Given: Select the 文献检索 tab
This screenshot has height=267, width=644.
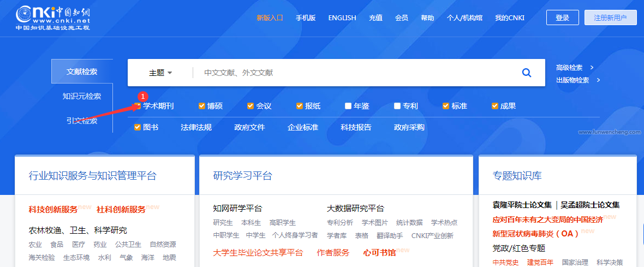Looking at the screenshot, I should 82,72.
